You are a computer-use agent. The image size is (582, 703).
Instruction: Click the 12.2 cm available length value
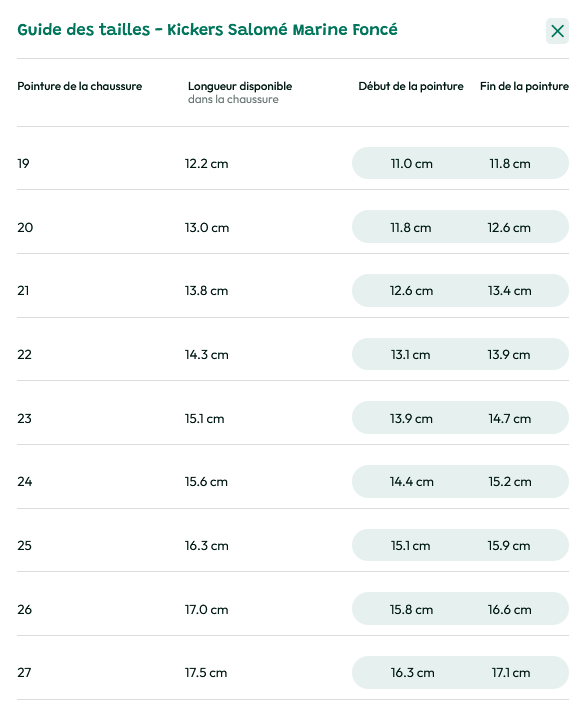click(206, 164)
